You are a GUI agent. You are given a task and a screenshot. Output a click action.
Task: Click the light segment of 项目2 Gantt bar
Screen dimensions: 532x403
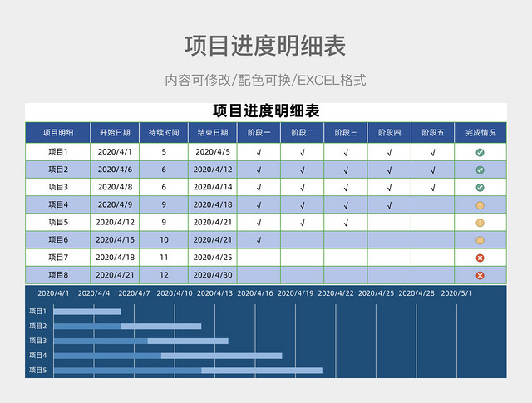160,327
